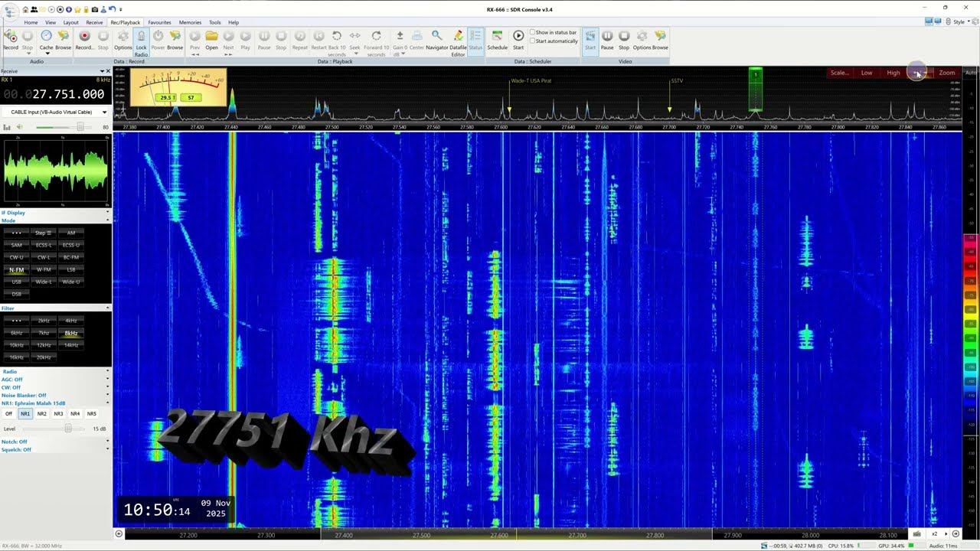Viewport: 980px width, 551px height.
Task: Click the SSTV spectrum marker
Action: (x=677, y=80)
